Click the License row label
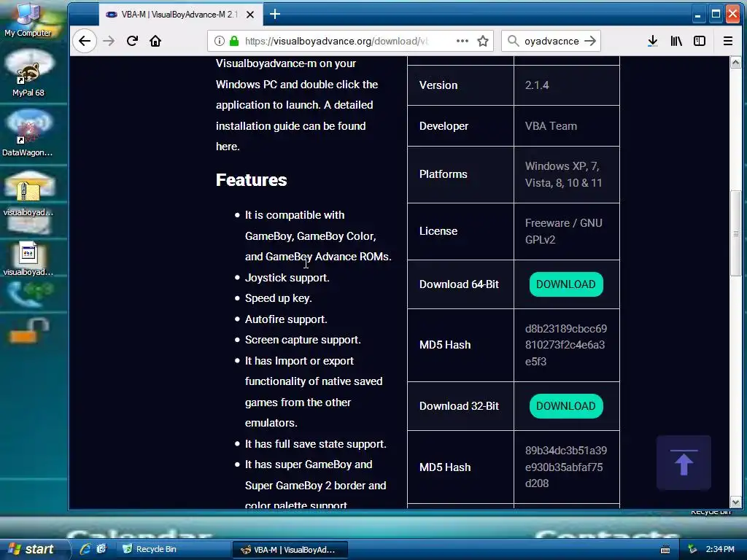This screenshot has height=560, width=747. click(438, 231)
